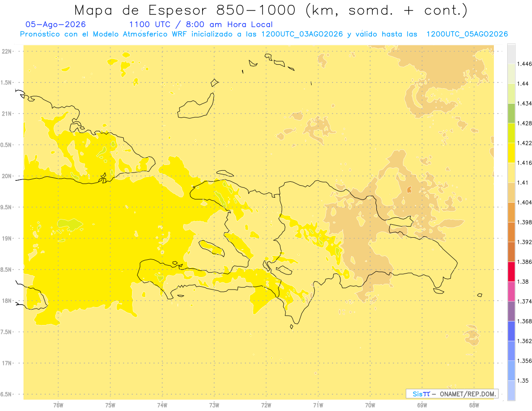Viewport: 532px width, 411px height.
Task: Select the palest blue swatch below 1.35
Action: (x=511, y=391)
